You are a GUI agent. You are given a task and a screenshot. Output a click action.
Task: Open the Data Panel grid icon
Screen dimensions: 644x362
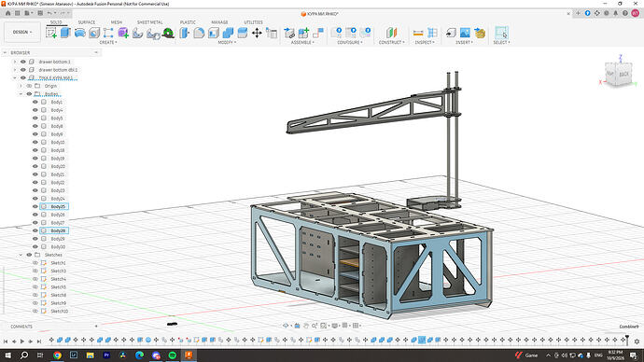17,13
